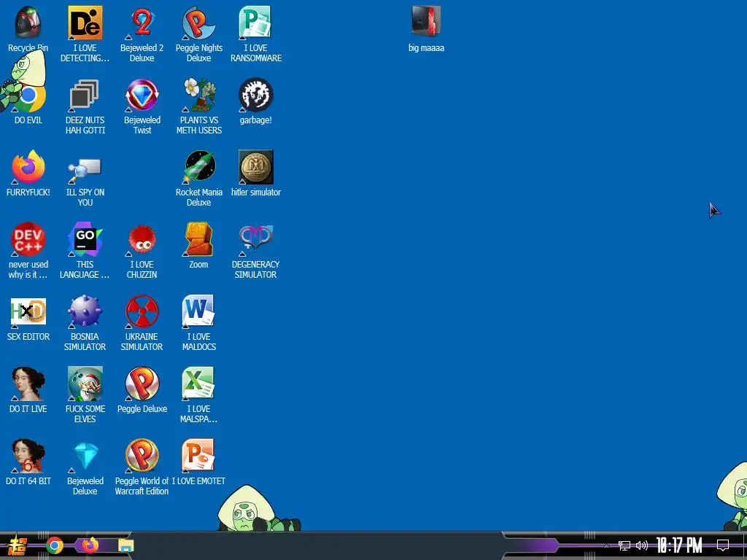Viewport: 747px width, 560px height.
Task: Select the 'UKRAINE SIMULATOR' radiation icon
Action: (x=142, y=311)
